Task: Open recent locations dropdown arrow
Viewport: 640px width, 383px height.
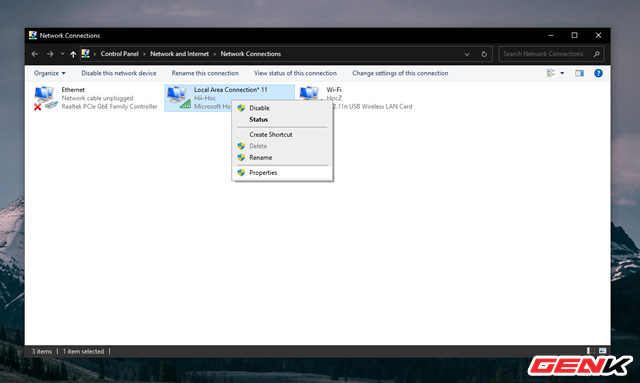Action: pyautogui.click(x=62, y=54)
